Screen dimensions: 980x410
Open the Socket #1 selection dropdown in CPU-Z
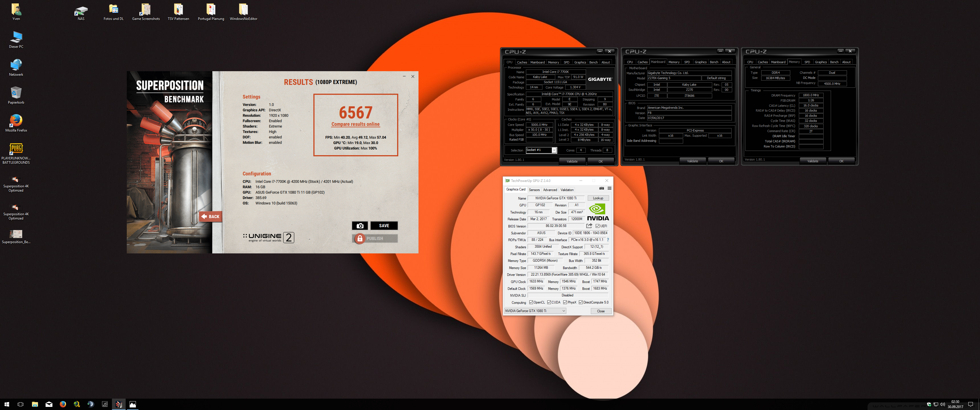click(x=541, y=150)
